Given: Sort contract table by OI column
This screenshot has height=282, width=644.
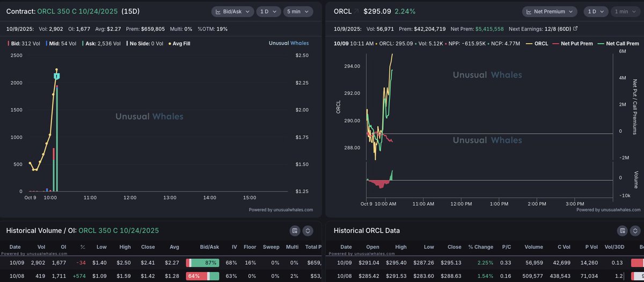Looking at the screenshot, I should pyautogui.click(x=63, y=247).
